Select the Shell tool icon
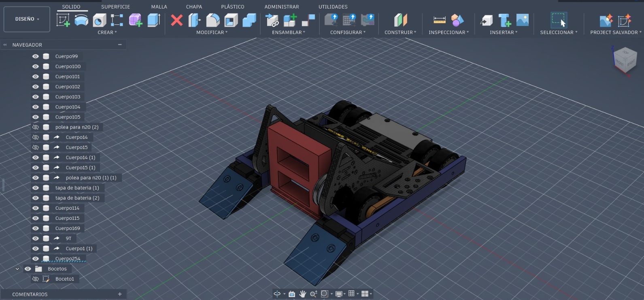Image resolution: width=644 pixels, height=300 pixels. tap(231, 20)
